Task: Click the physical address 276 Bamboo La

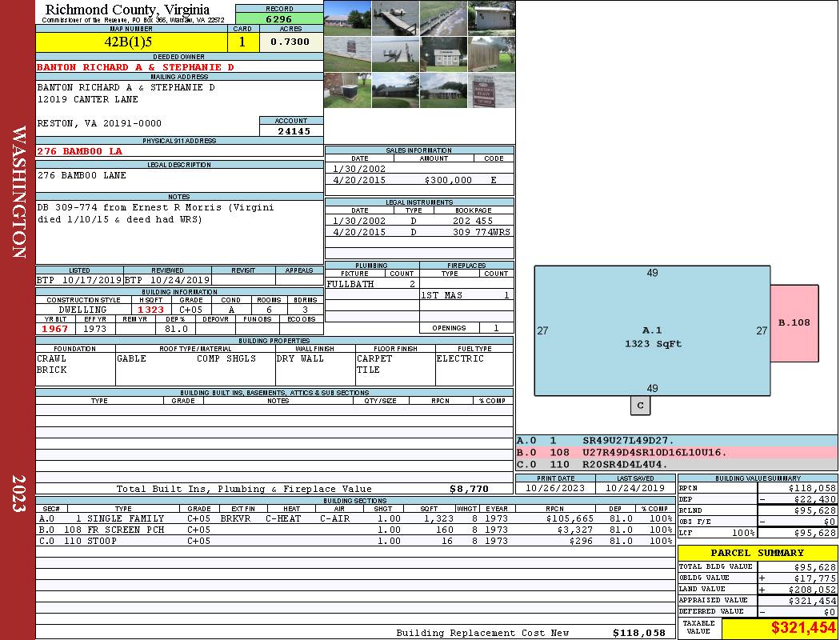Action: coord(80,150)
